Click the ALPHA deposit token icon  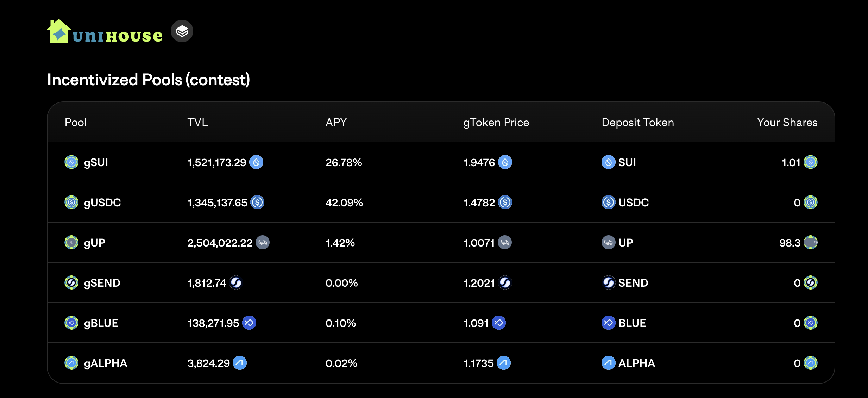(608, 363)
